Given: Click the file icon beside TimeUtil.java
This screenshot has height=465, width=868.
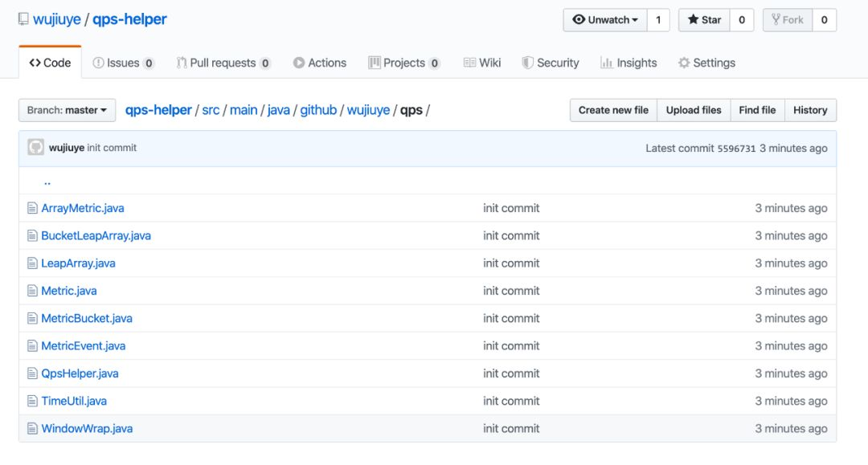Looking at the screenshot, I should (32, 402).
